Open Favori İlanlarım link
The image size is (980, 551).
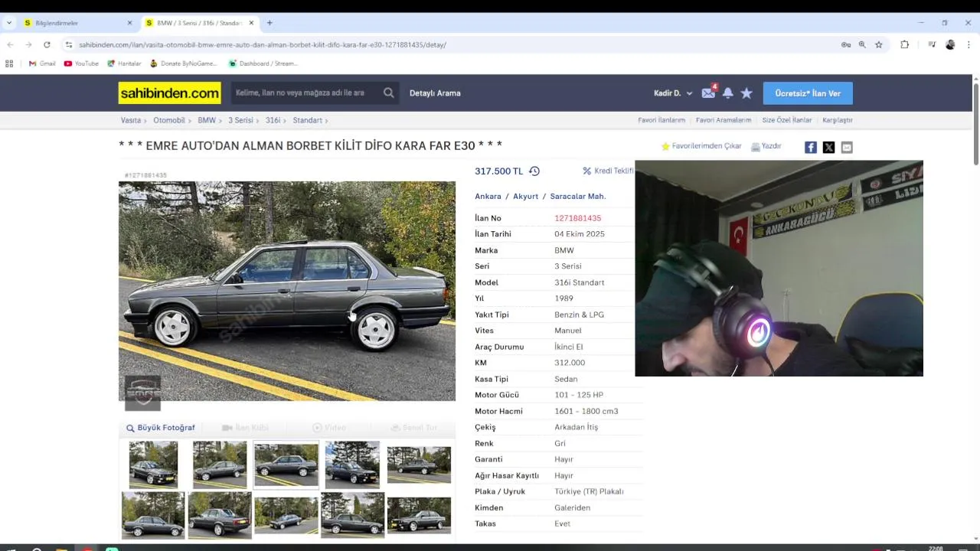[661, 120]
